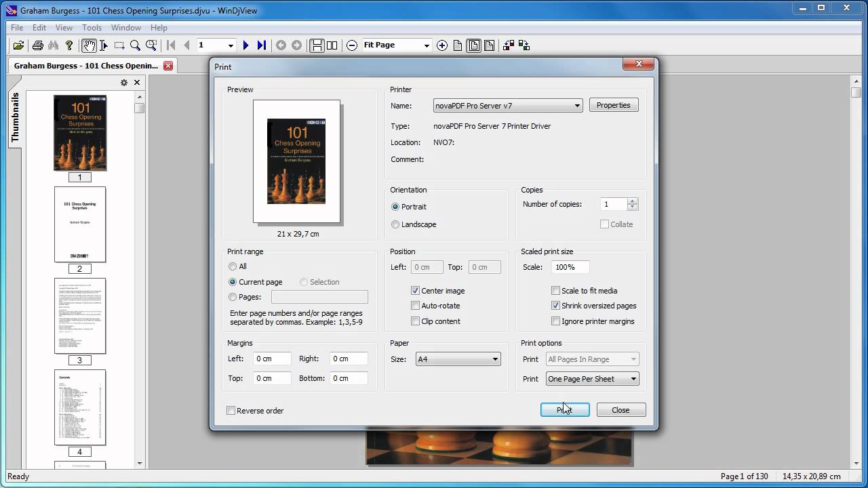Toggle the Center image checkbox
The width and height of the screenshot is (868, 488).
point(416,291)
